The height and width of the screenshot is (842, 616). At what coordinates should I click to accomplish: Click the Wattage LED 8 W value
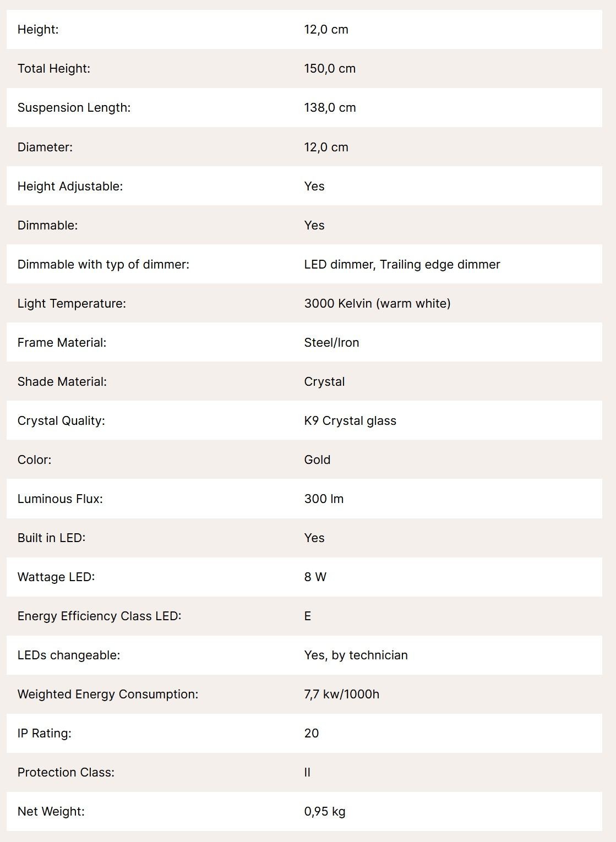click(x=315, y=577)
